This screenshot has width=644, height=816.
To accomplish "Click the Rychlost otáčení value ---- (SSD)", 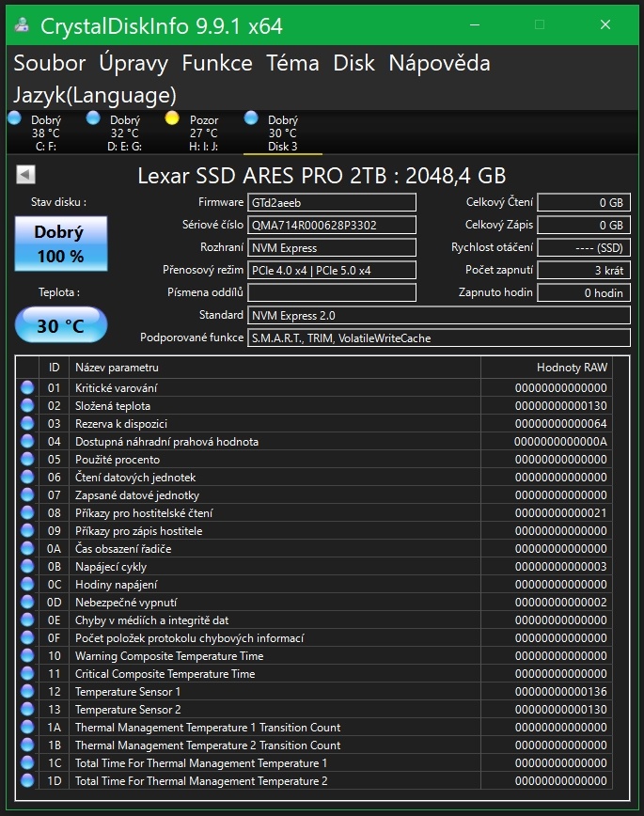I will 584,248.
